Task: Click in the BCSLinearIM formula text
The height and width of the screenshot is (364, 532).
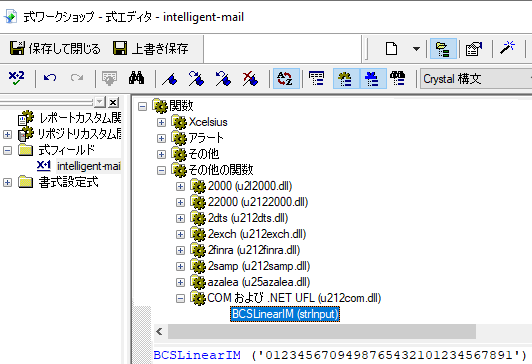Action: click(x=340, y=355)
